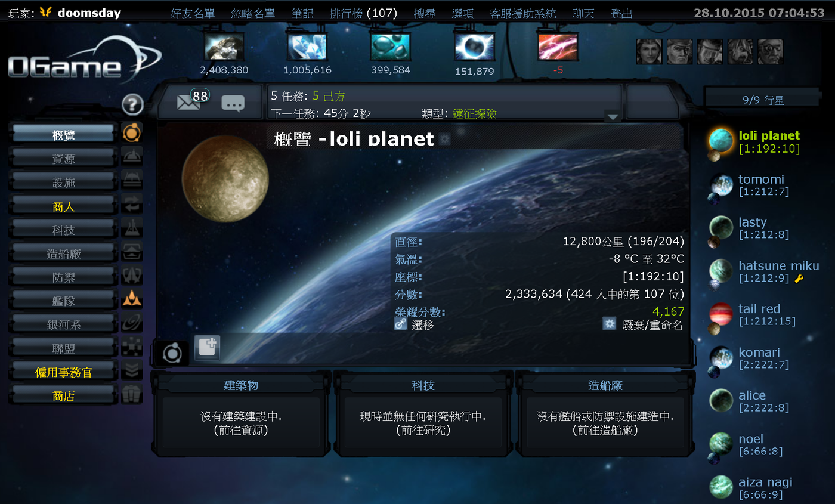The height and width of the screenshot is (504, 835).
Task: Click the energy resource icon
Action: (x=558, y=47)
